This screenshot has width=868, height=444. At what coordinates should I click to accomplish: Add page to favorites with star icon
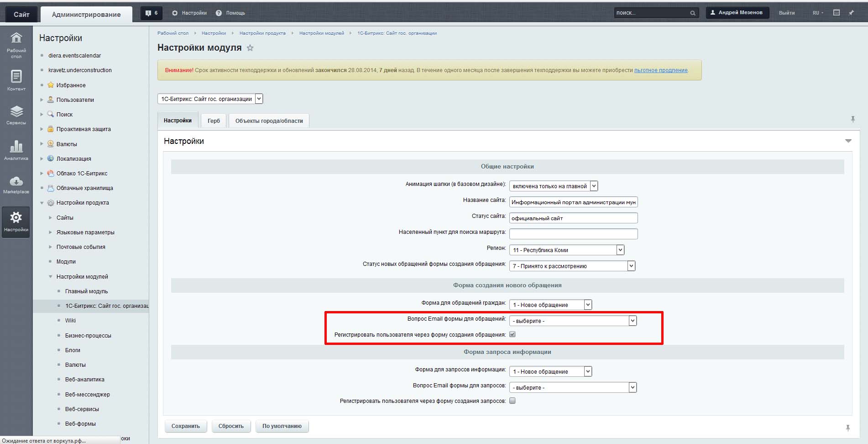click(250, 48)
